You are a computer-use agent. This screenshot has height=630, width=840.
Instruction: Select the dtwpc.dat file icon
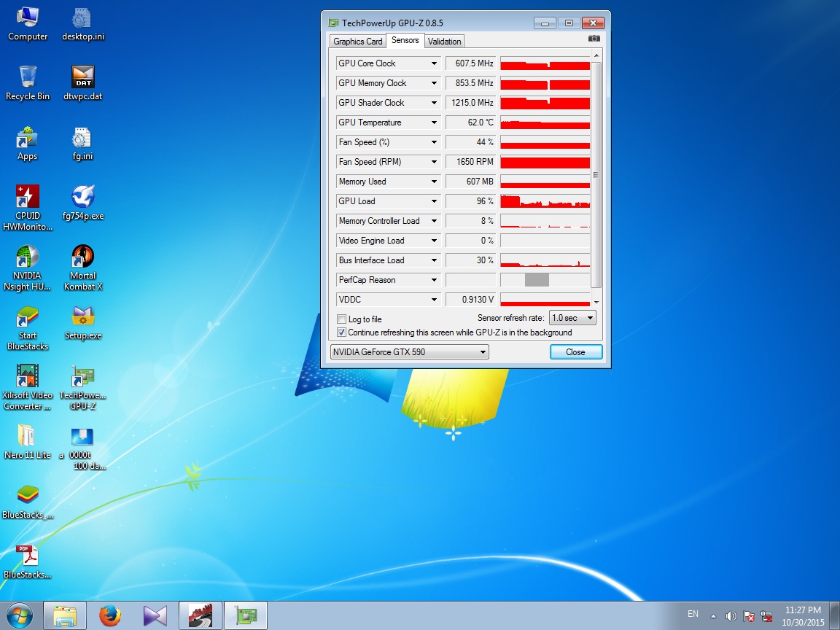tap(83, 84)
